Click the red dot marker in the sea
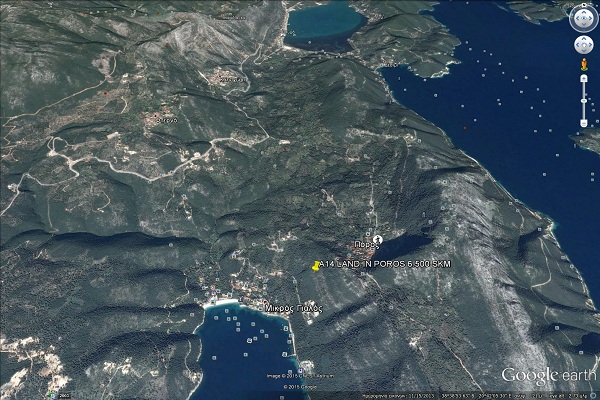 tap(465, 127)
